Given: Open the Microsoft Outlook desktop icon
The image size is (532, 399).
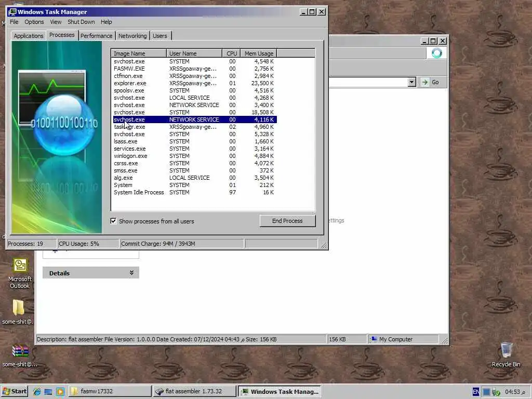Looking at the screenshot, I should tap(20, 273).
